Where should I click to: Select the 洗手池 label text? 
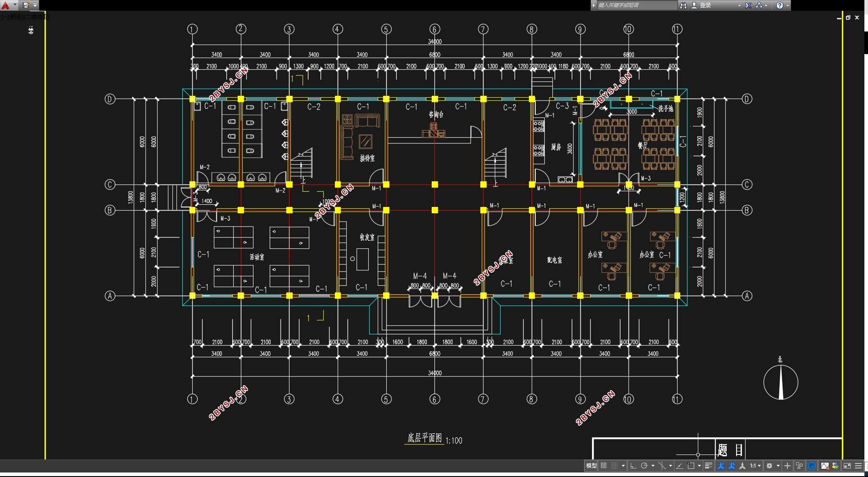click(665, 108)
